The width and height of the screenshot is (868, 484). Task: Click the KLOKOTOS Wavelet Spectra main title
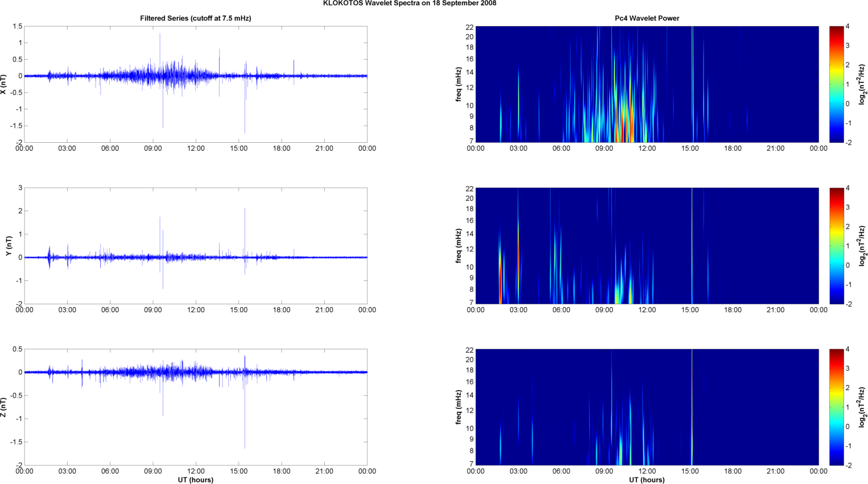410,3
